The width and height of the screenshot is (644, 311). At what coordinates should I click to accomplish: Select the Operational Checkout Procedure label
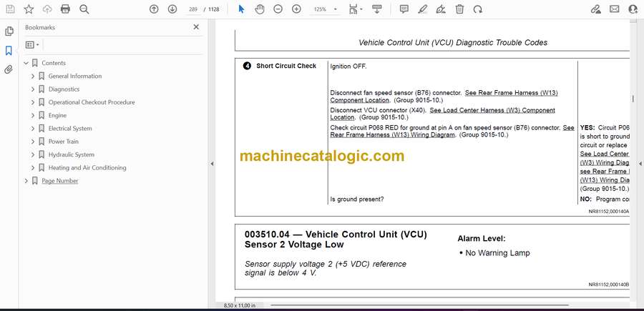click(x=92, y=102)
